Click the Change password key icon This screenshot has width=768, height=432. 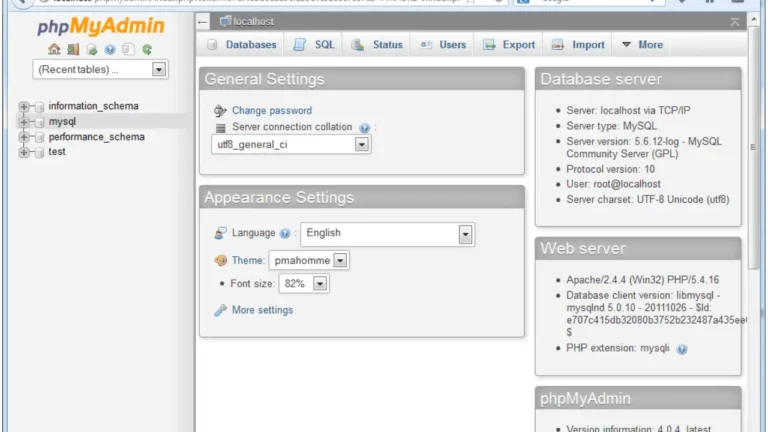click(x=220, y=111)
